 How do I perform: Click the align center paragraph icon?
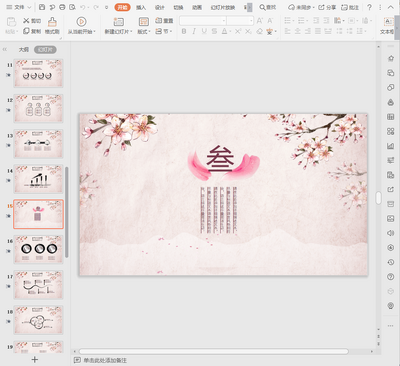[298, 31]
